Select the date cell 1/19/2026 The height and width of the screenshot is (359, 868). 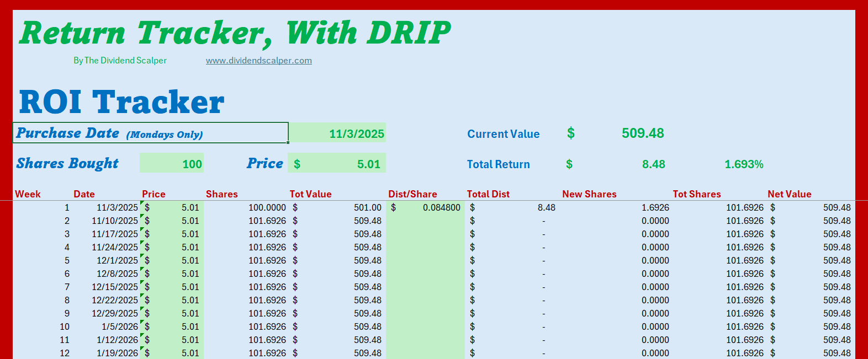tap(117, 353)
